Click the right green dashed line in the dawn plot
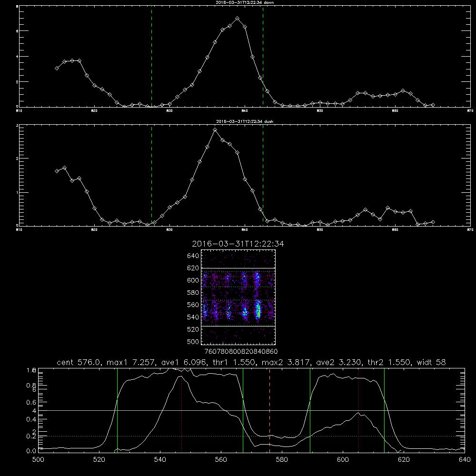The height and width of the screenshot is (476, 476). pos(263,57)
